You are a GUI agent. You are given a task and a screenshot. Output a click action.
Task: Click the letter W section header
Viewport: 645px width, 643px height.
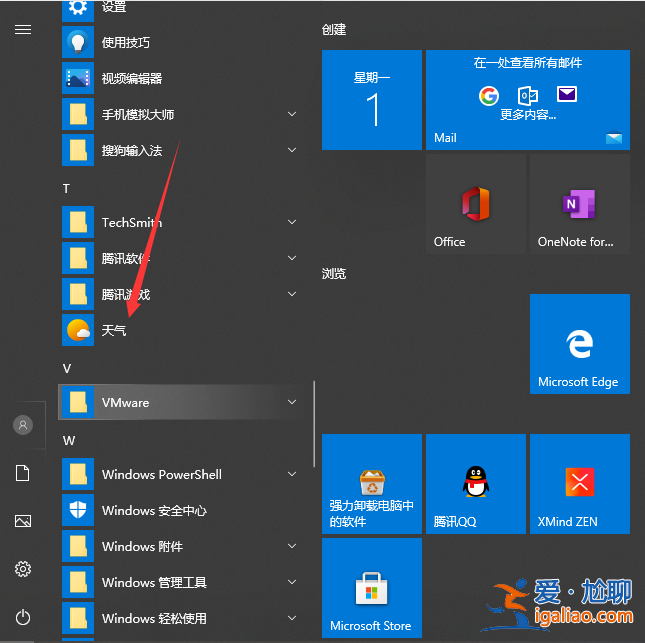pyautogui.click(x=69, y=441)
